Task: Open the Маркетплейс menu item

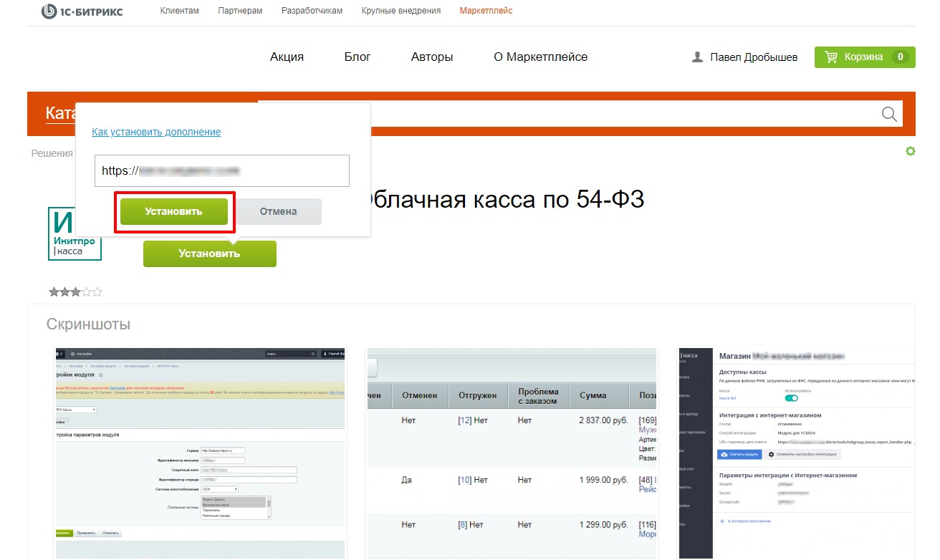Action: tap(486, 11)
